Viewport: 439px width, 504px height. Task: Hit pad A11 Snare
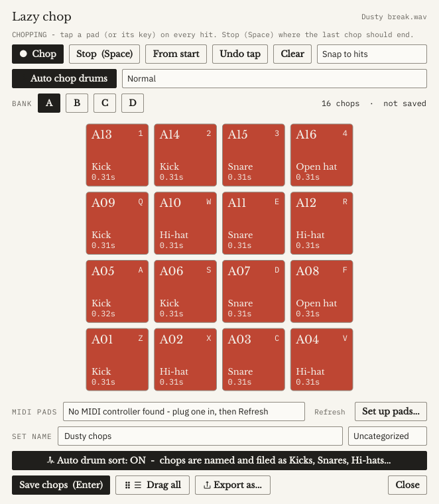pyautogui.click(x=253, y=223)
